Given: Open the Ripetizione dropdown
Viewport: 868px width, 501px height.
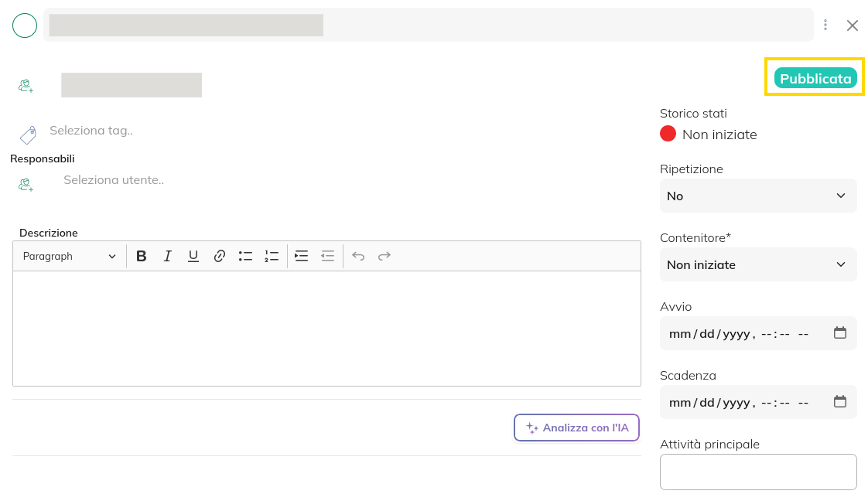Looking at the screenshot, I should (757, 196).
